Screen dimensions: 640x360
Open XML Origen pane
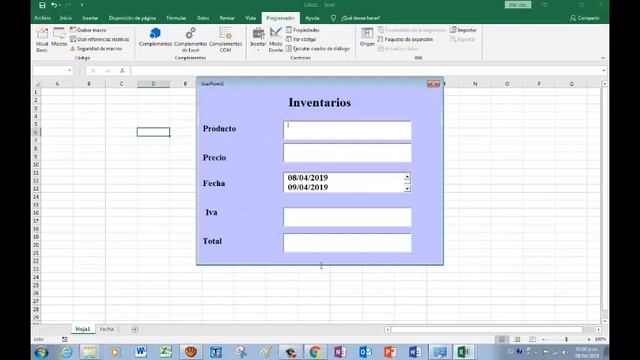(367, 37)
